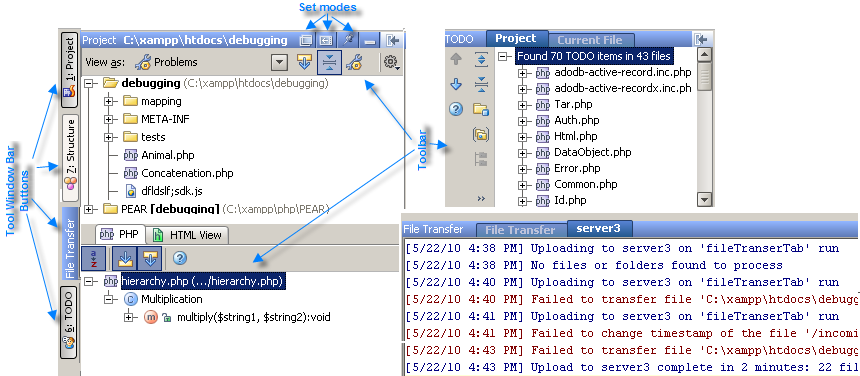Click the mapping folder icon
This screenshot has height=376, width=860.
130,101
